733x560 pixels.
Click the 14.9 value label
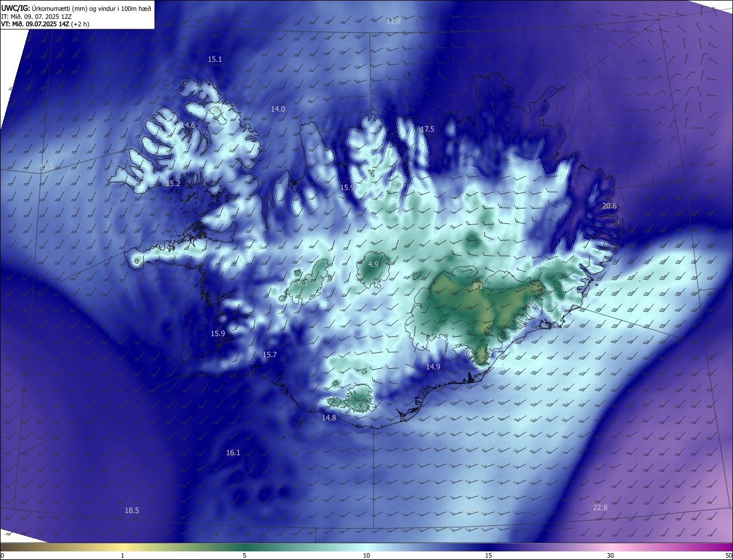pyautogui.click(x=433, y=367)
